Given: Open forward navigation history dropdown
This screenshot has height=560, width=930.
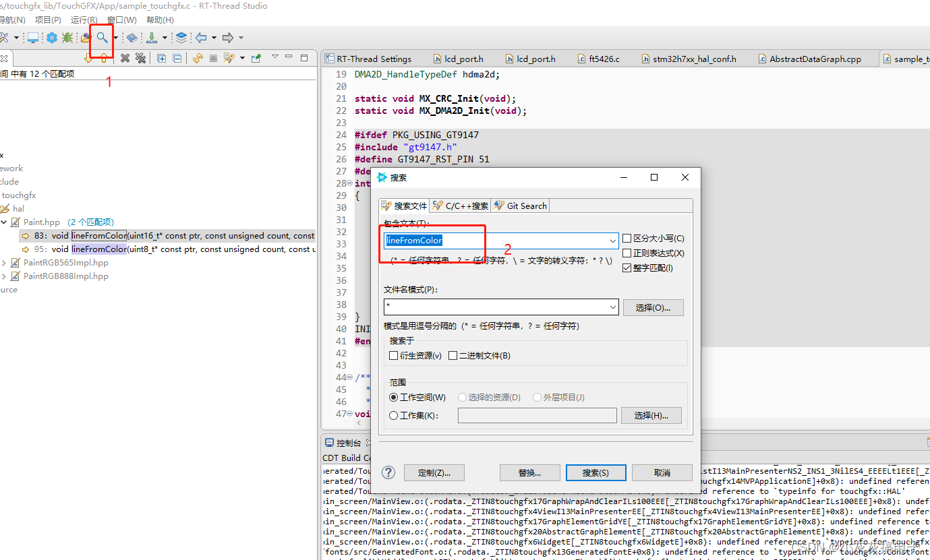Looking at the screenshot, I should tap(241, 38).
